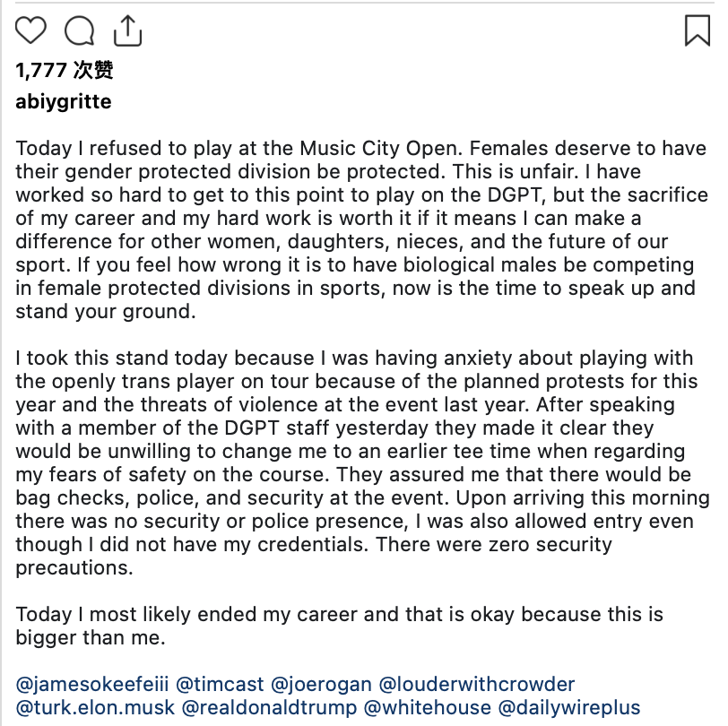Visit the @timcast tagged account
The image size is (728, 726).
[x=220, y=684]
